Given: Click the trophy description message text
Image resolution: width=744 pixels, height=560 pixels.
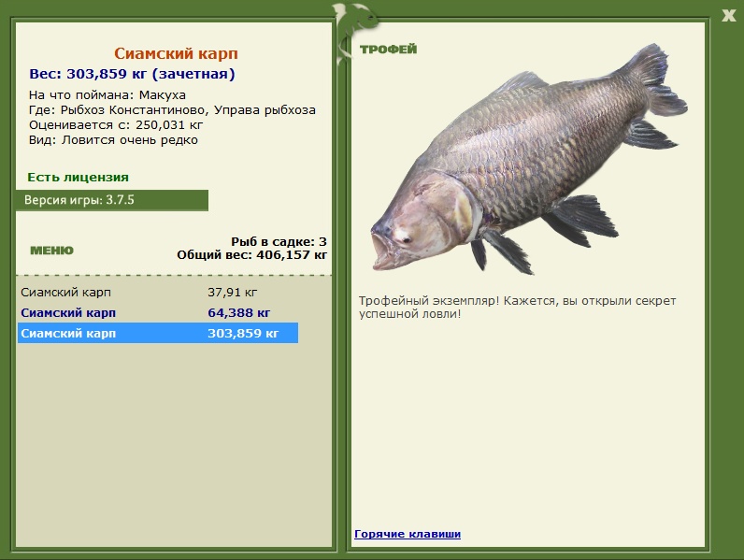Looking at the screenshot, I should coord(517,307).
